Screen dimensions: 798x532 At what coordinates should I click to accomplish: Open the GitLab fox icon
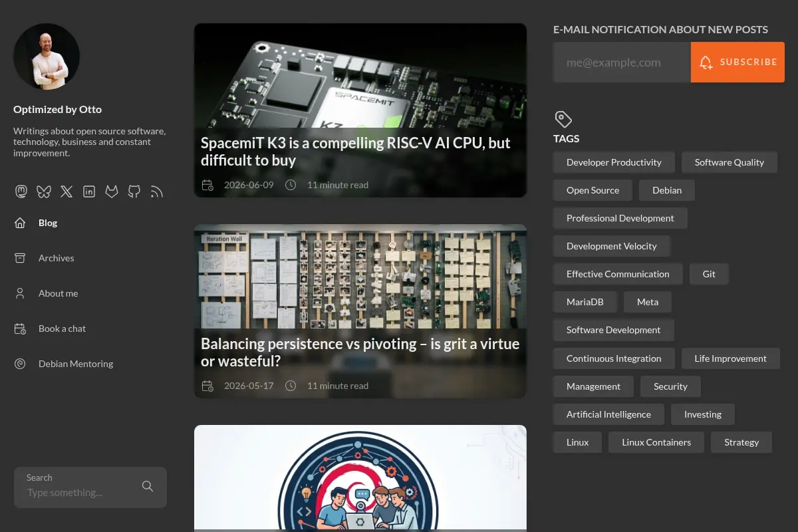tap(112, 192)
